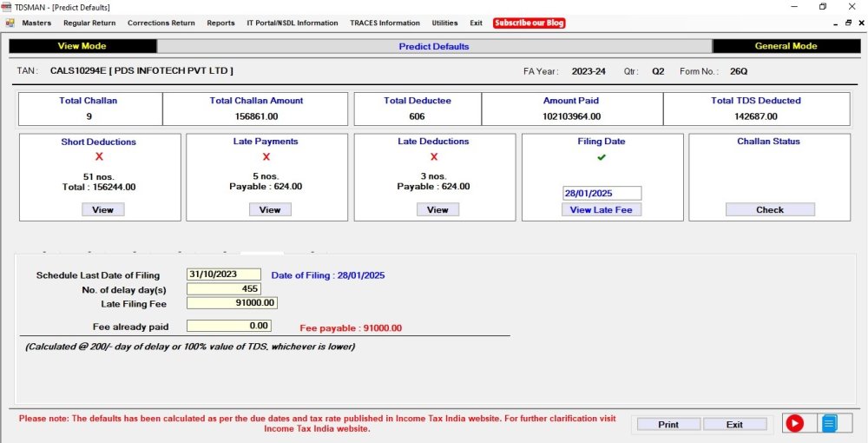Click the Predict Defaults header
Screen dimensions: 868x443
coord(434,47)
